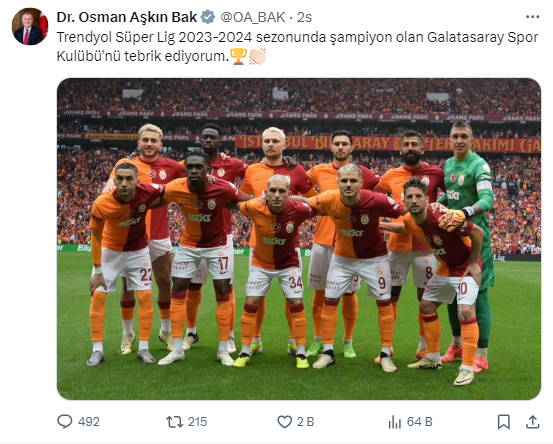Click the 64 B views count
The height and width of the screenshot is (444, 553).
[420, 422]
